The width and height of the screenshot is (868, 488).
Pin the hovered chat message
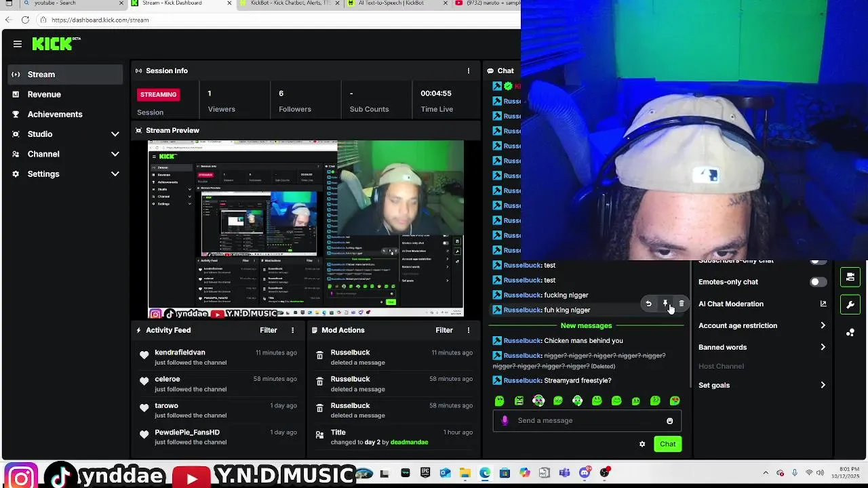point(665,304)
